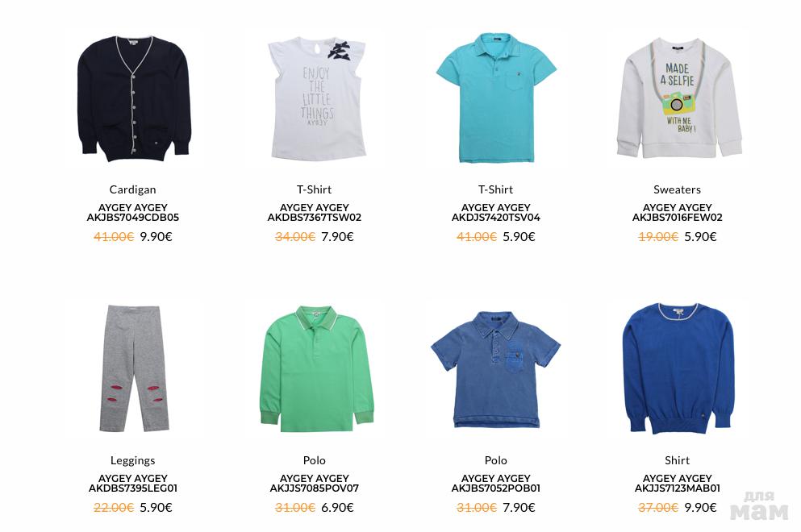
Task: Open product AKJBS7052POB01 title link
Action: 495,484
